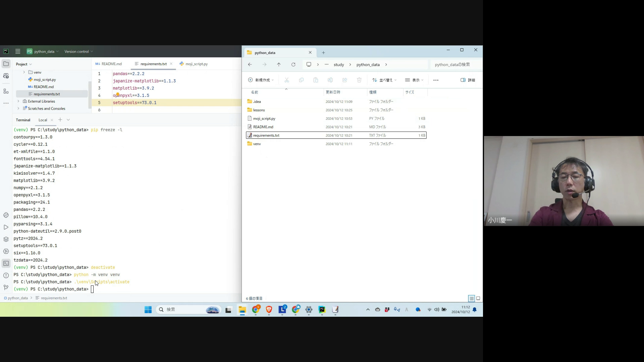This screenshot has width=644, height=362.
Task: Open the Git tool window icon
Action: (6, 287)
